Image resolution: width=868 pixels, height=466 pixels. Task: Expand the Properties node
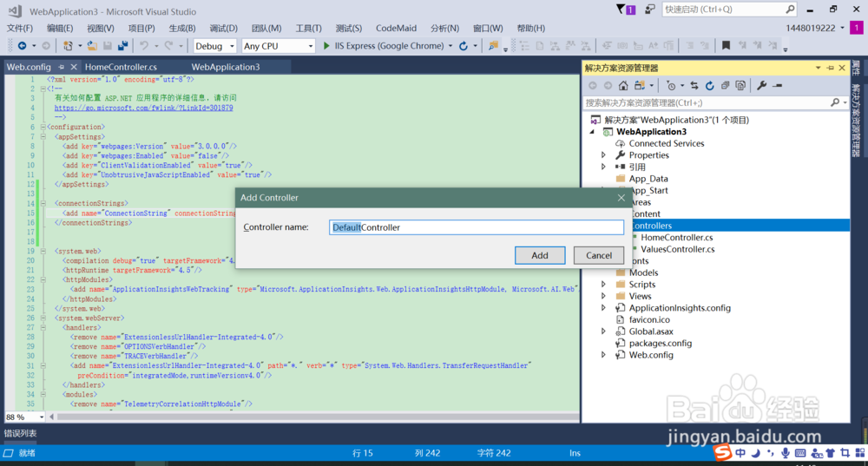click(603, 155)
